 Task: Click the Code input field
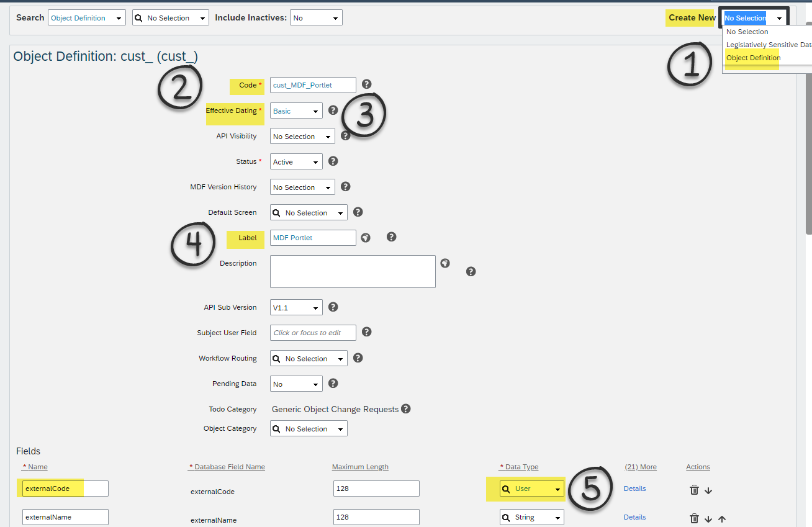313,85
